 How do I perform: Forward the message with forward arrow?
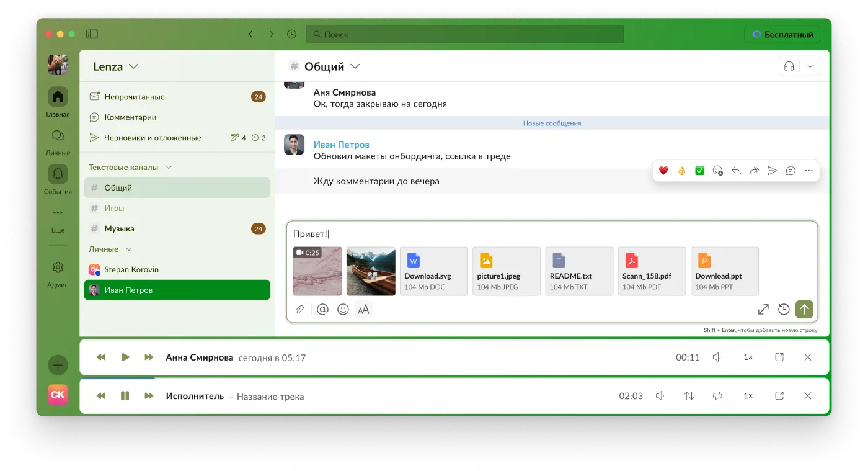coord(754,171)
